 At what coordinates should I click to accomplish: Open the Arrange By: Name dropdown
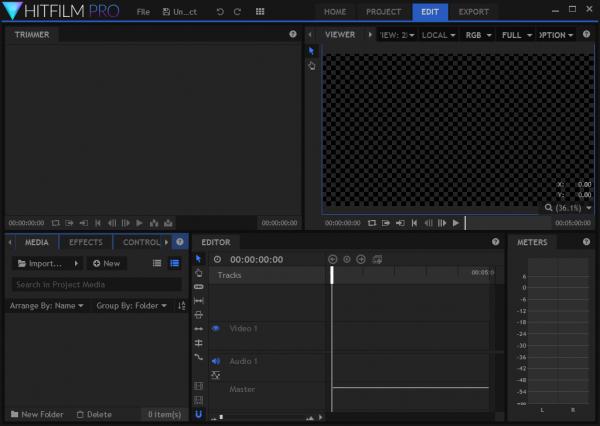point(46,306)
